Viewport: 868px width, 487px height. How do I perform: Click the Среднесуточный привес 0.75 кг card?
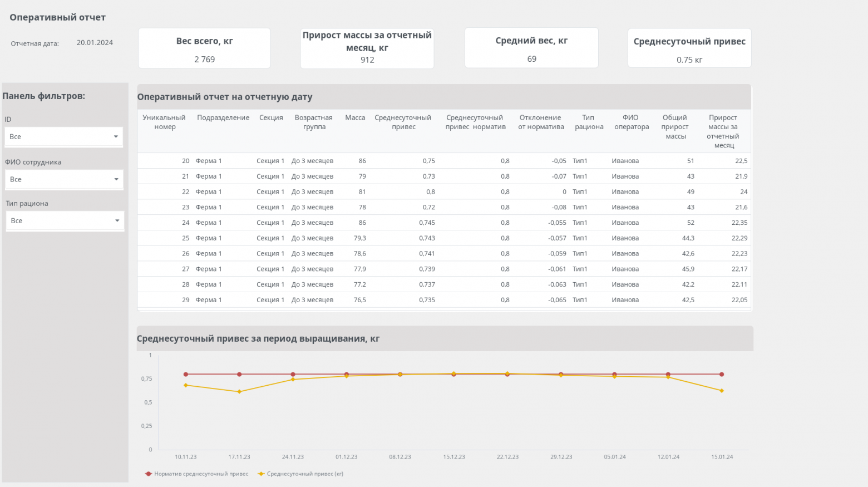pos(689,49)
